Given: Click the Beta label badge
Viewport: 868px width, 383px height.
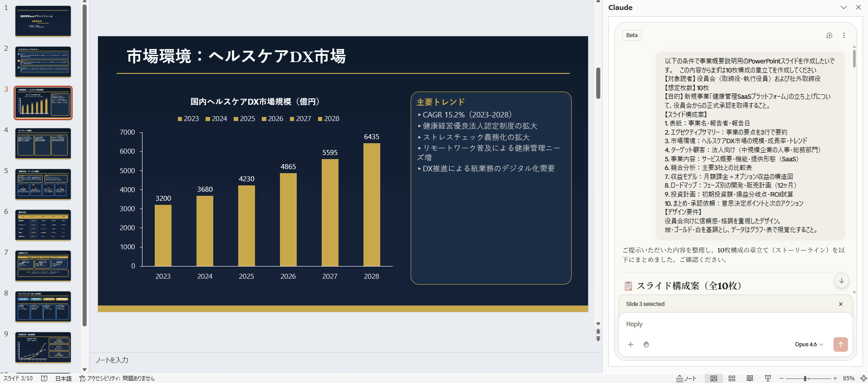Looking at the screenshot, I should (x=632, y=35).
